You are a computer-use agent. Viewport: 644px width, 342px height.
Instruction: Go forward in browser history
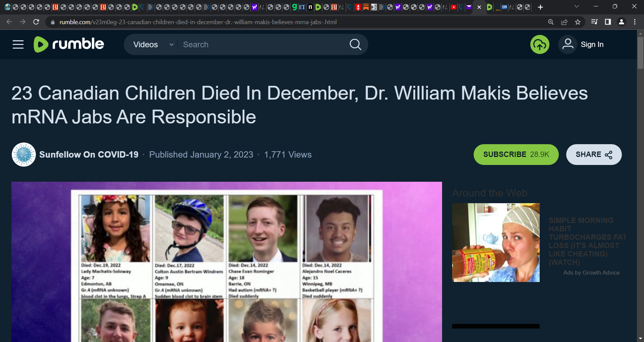click(x=22, y=22)
